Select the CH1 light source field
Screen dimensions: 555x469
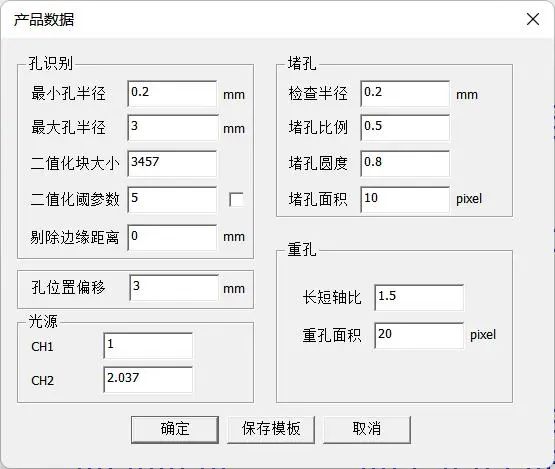pos(148,345)
